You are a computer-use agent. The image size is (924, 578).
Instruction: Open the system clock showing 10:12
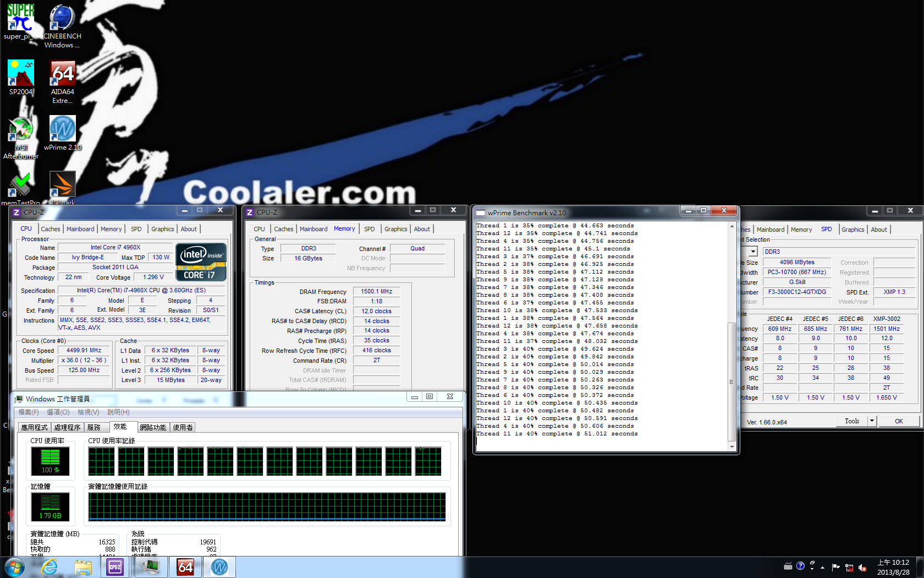[x=893, y=567]
